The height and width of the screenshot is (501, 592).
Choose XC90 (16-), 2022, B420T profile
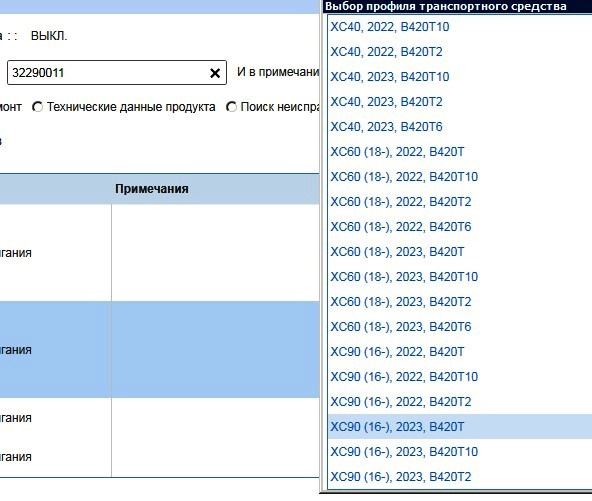tap(460, 351)
